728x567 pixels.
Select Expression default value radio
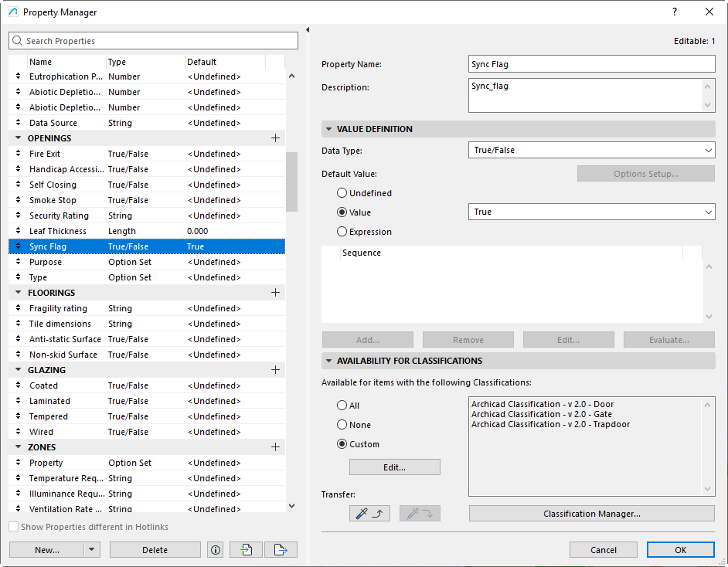342,232
